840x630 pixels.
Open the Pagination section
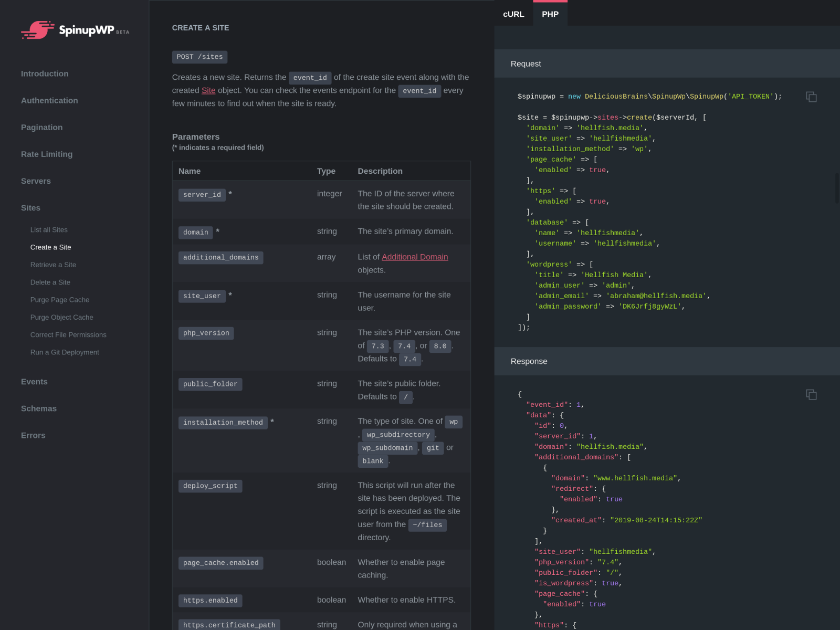point(41,128)
